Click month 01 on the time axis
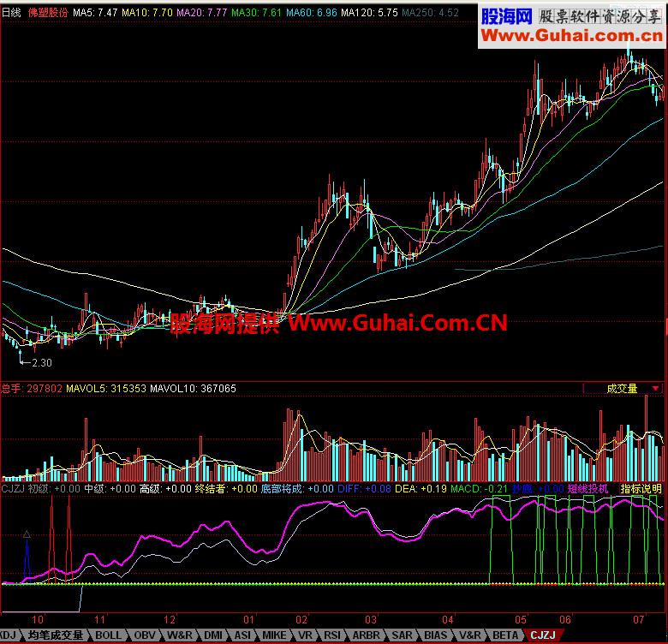Screen dimensions: 668x644 click(x=248, y=620)
